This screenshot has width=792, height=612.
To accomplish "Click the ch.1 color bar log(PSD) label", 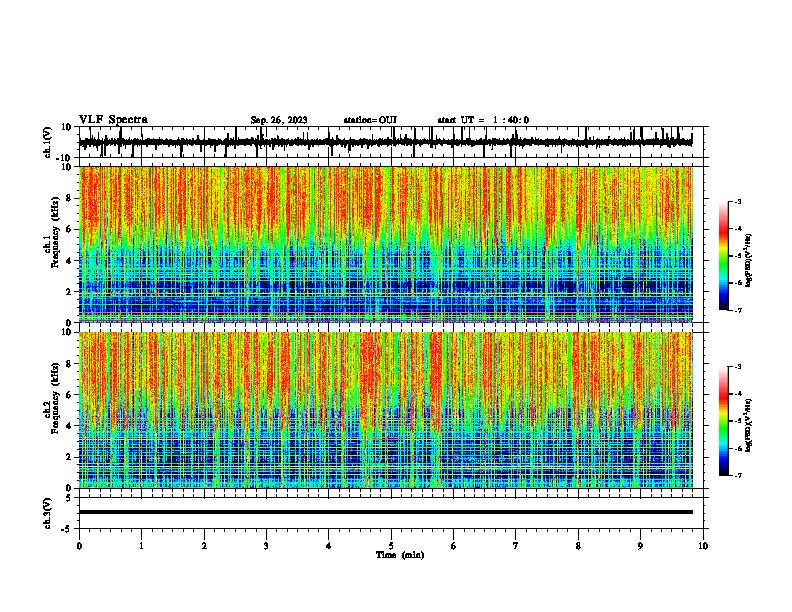I will click(749, 261).
